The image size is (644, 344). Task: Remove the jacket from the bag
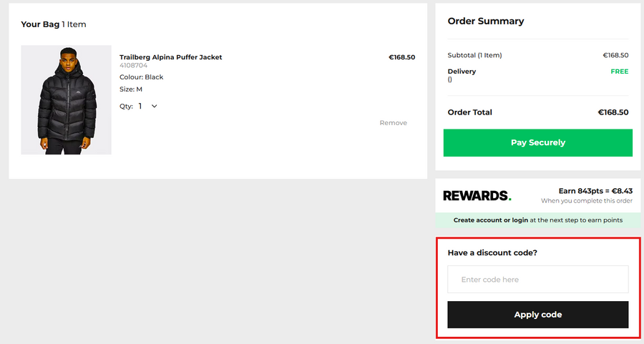click(393, 123)
